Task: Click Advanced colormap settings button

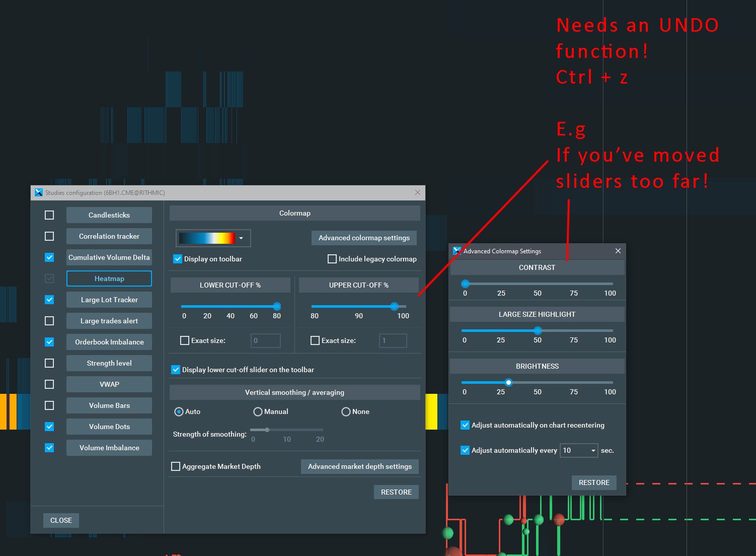Action: [x=364, y=238]
